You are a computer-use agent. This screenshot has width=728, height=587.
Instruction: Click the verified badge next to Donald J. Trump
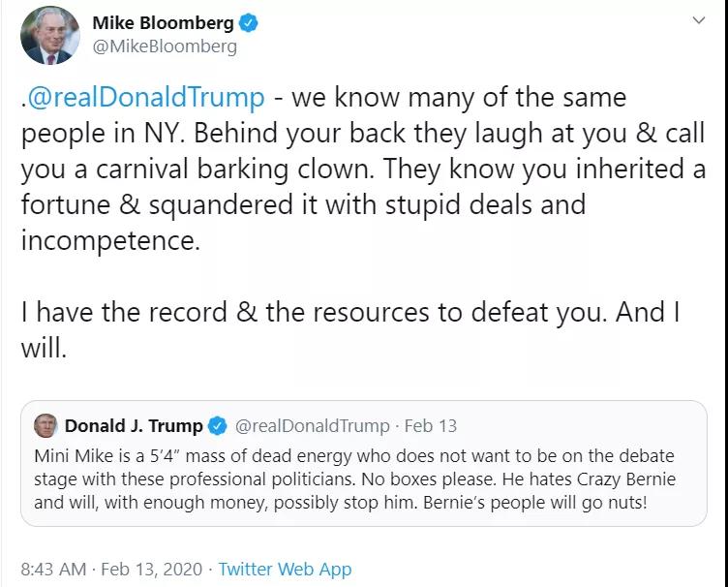[219, 426]
